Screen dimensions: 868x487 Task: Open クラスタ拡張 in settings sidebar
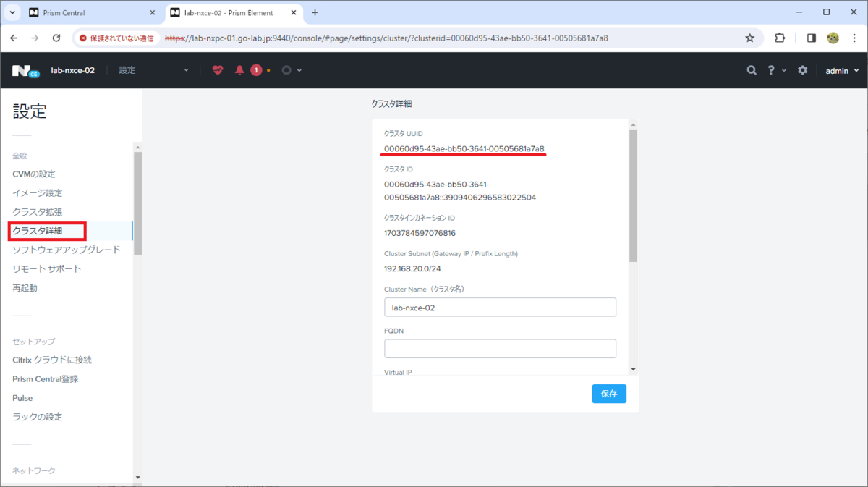(38, 212)
